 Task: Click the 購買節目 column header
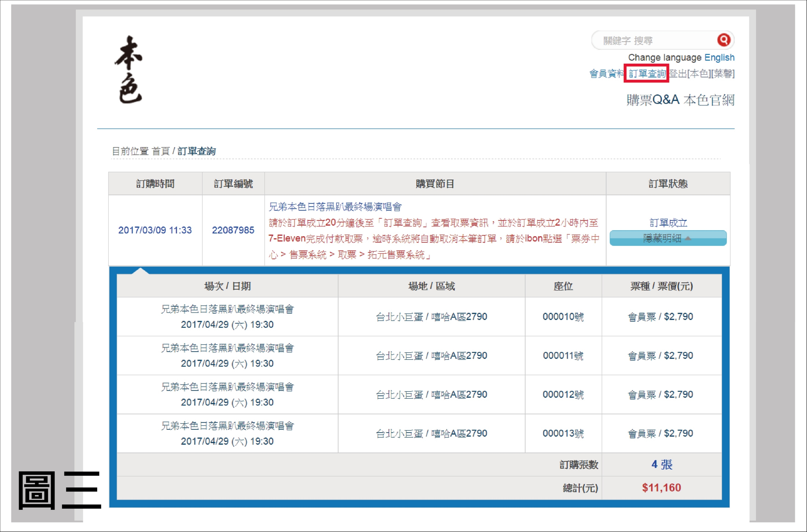435,184
